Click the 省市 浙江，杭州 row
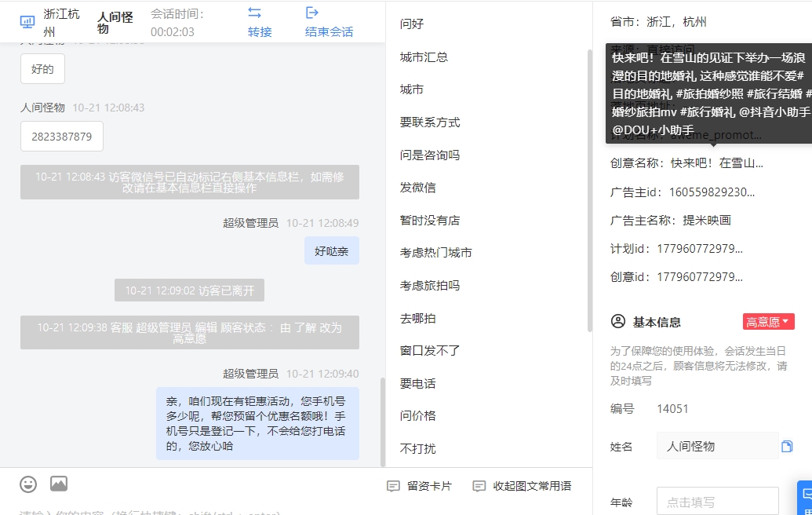This screenshot has height=515, width=812. 658,22
